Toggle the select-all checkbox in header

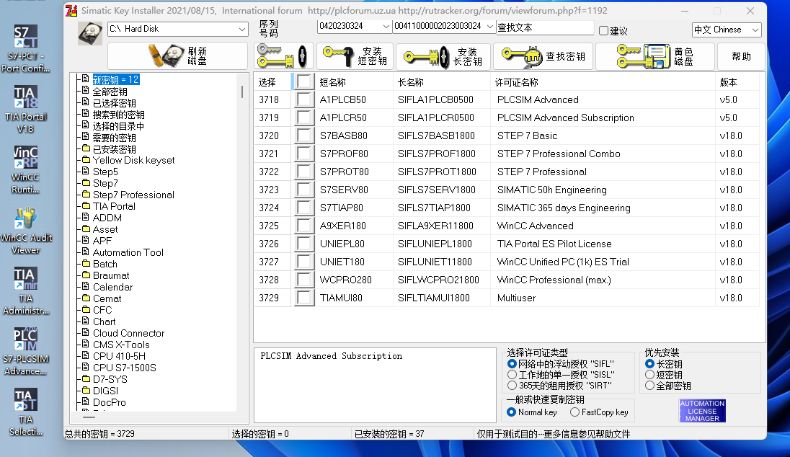click(x=304, y=82)
